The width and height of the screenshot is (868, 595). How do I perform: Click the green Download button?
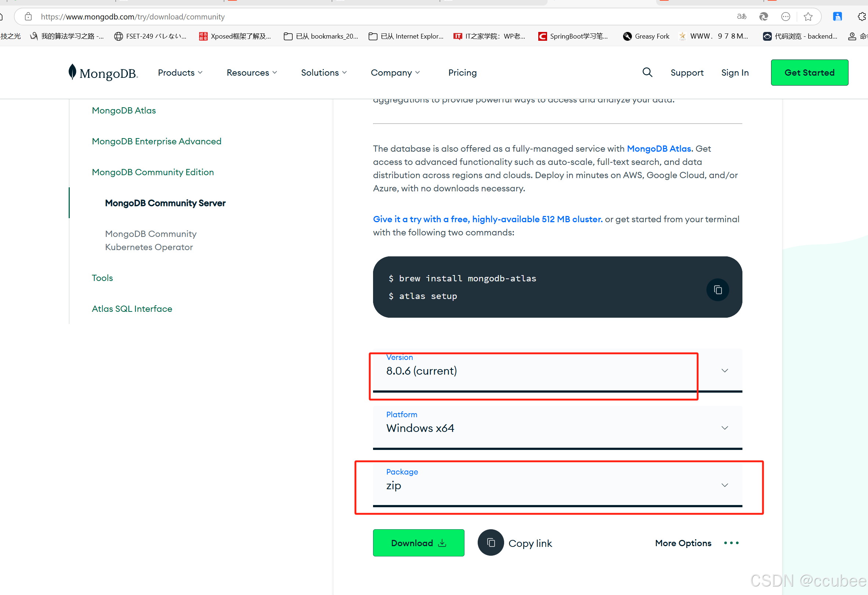[x=418, y=543]
